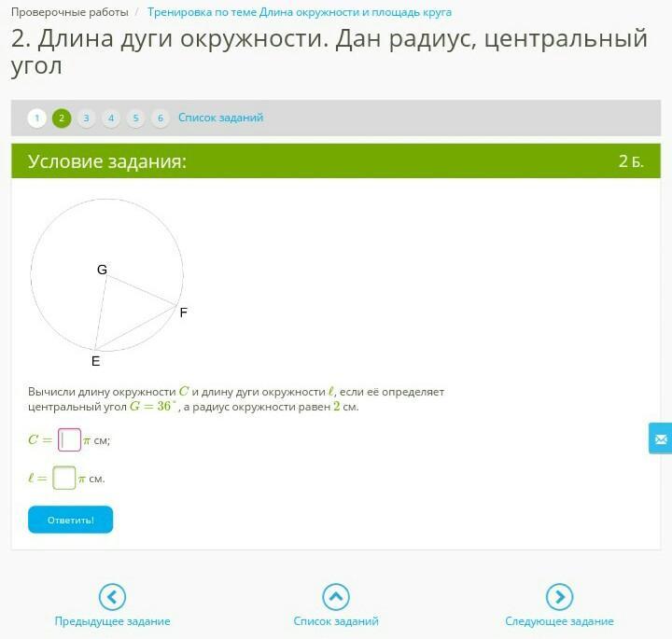Viewport: 672px width, 639px height.
Task: Click 'Список заданий' bottom text link
Action: [336, 621]
